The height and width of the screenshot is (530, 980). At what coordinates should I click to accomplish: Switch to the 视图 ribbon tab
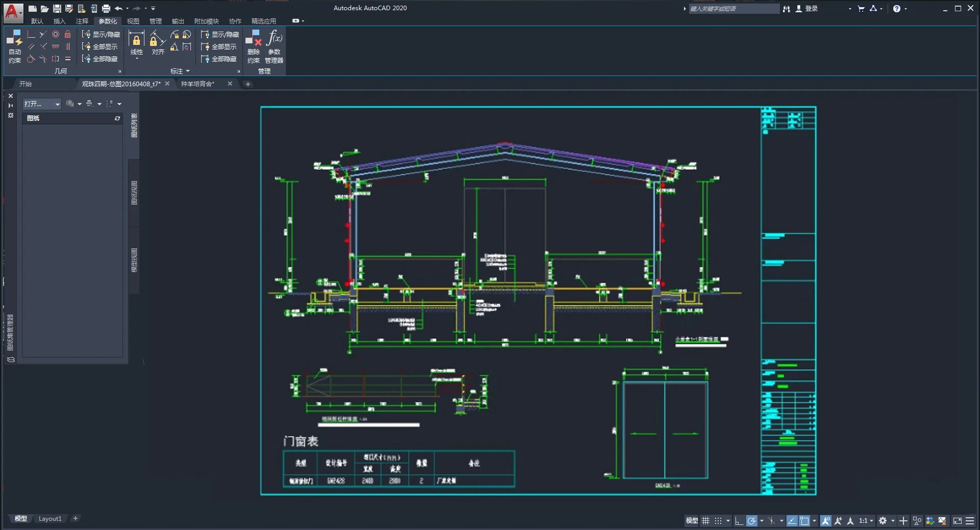(x=133, y=21)
